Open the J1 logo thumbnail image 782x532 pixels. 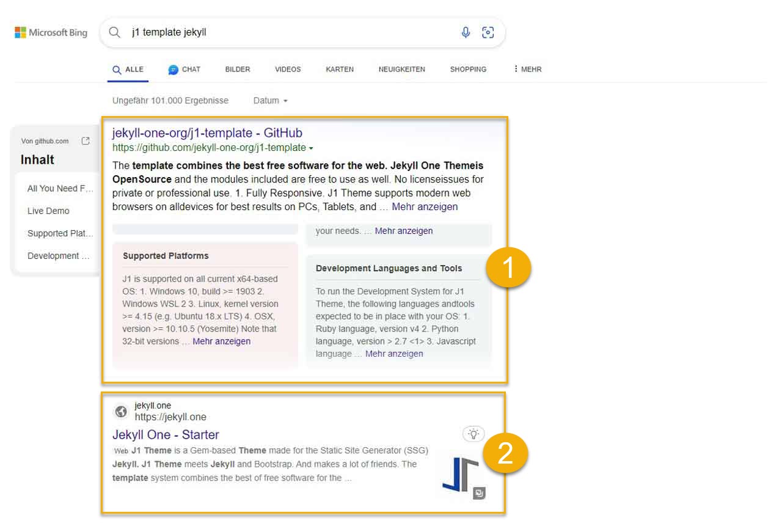coord(461,475)
